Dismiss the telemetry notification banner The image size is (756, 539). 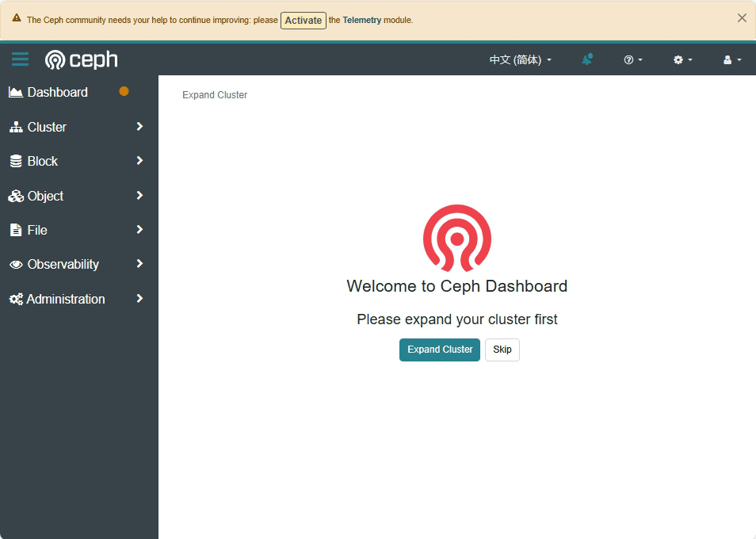[x=742, y=17]
